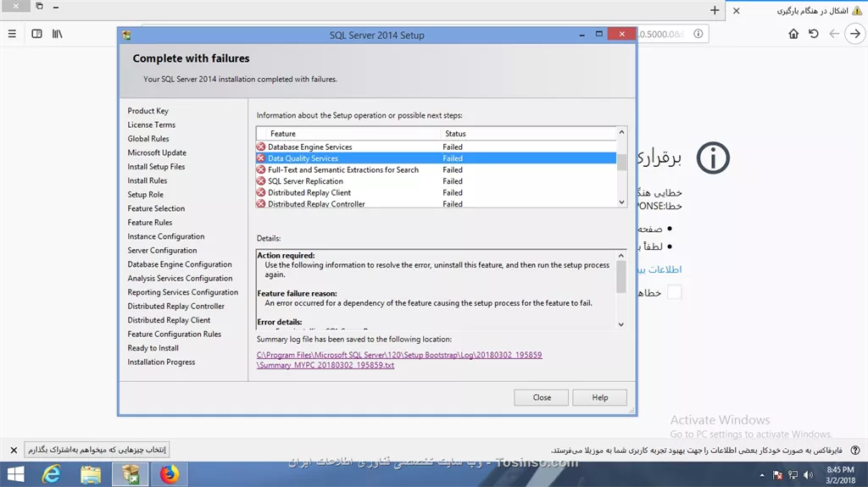The height and width of the screenshot is (487, 868).
Task: Click the Firefox reload button
Action: click(x=813, y=34)
